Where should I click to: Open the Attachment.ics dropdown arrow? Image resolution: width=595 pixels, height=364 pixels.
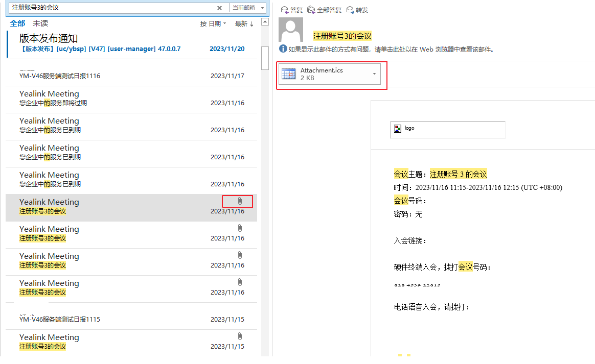tap(375, 74)
